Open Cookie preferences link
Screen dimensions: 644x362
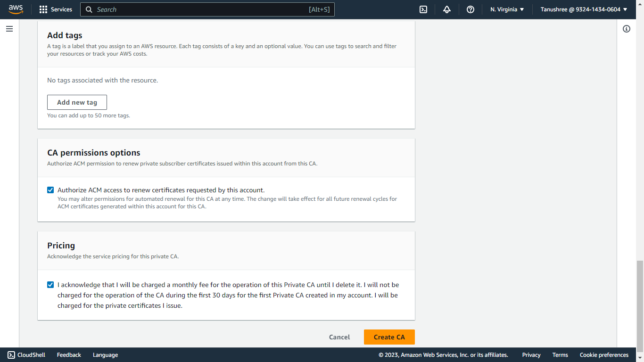604,355
